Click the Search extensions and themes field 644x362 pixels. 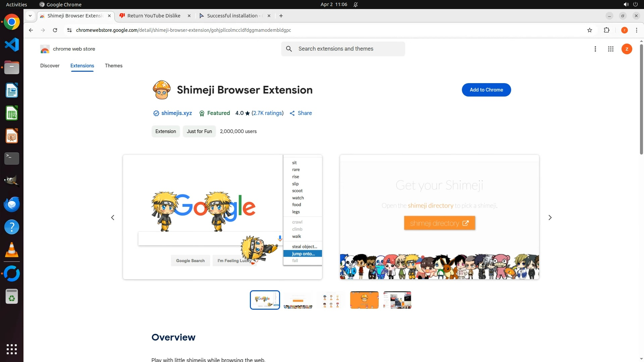tap(349, 49)
